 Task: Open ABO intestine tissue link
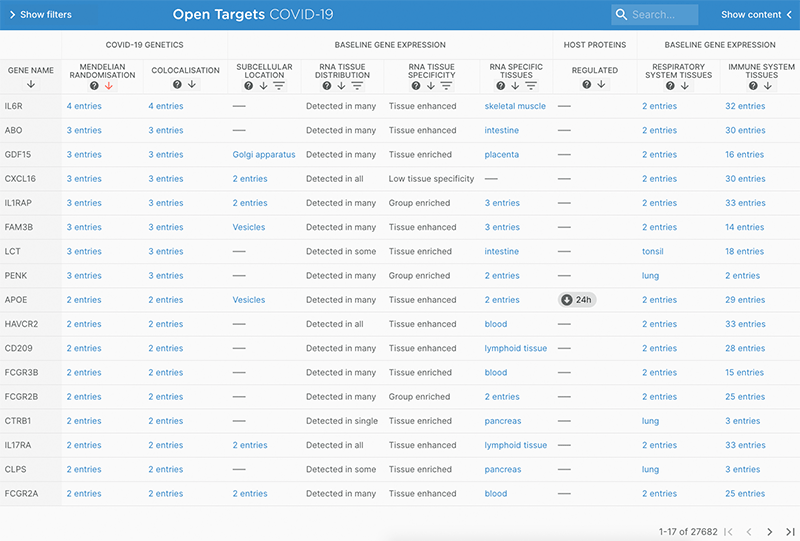pos(502,130)
